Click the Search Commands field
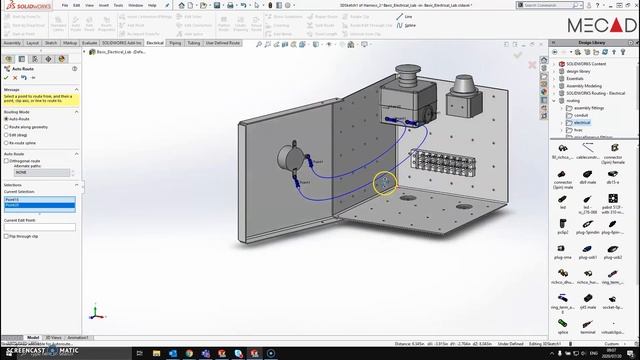Screen dimensions: 640x360 (549, 5)
